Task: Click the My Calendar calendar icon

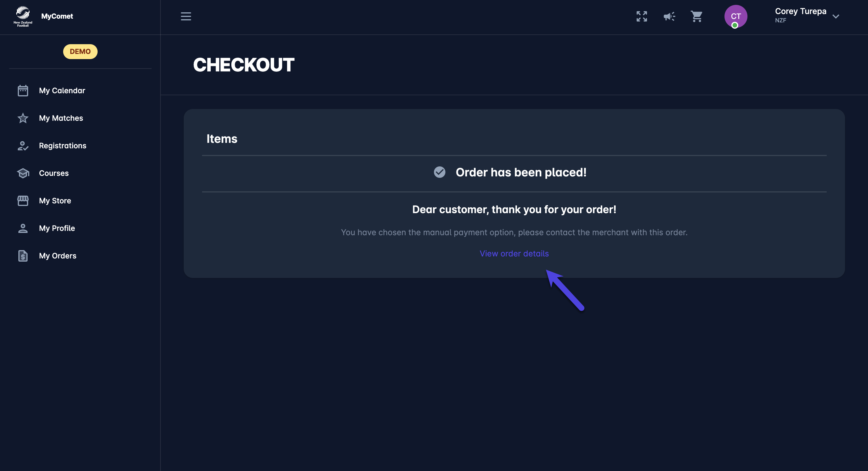Action: [23, 91]
